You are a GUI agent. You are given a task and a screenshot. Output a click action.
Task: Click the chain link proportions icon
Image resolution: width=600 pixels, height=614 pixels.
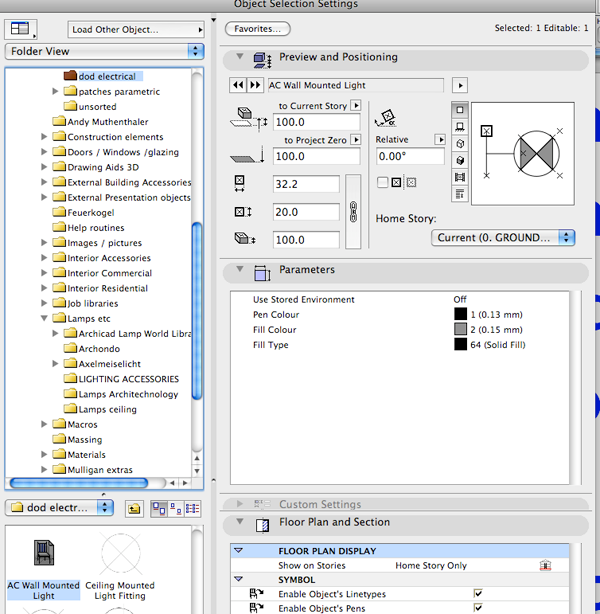tap(351, 212)
